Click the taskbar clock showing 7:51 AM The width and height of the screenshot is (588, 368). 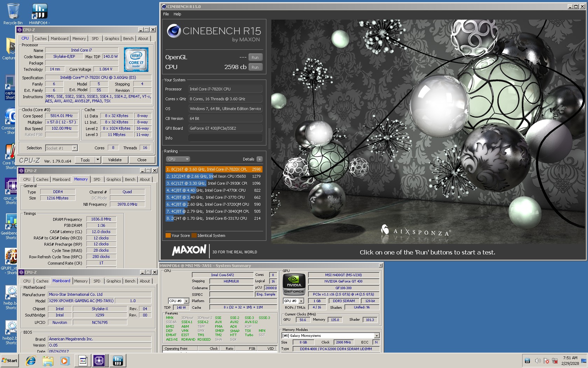[x=570, y=361]
